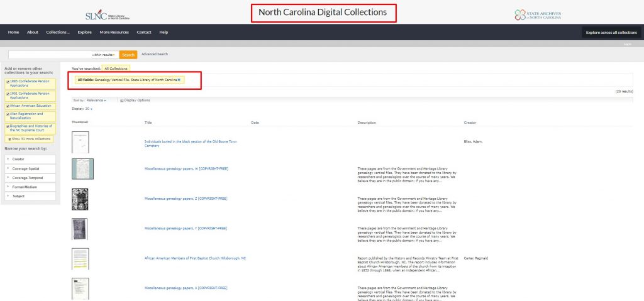
Task: Click the Login link
Action: tap(627, 44)
